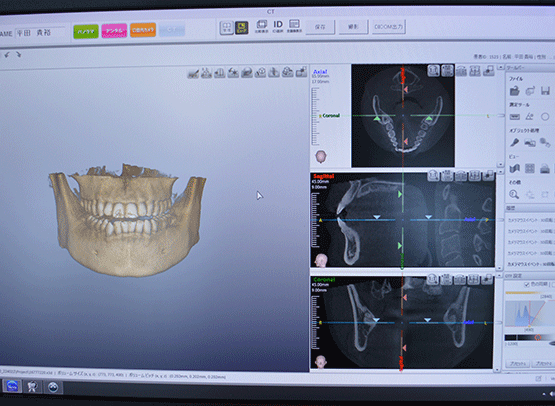555x406 pixels.
Task: Open the DICOM出力 export button
Action: coord(388,27)
